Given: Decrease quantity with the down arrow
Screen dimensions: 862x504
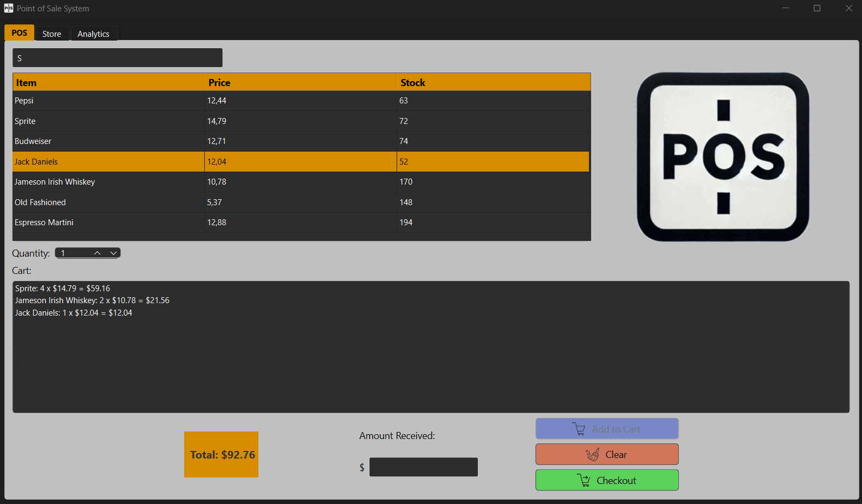Looking at the screenshot, I should tap(113, 253).
